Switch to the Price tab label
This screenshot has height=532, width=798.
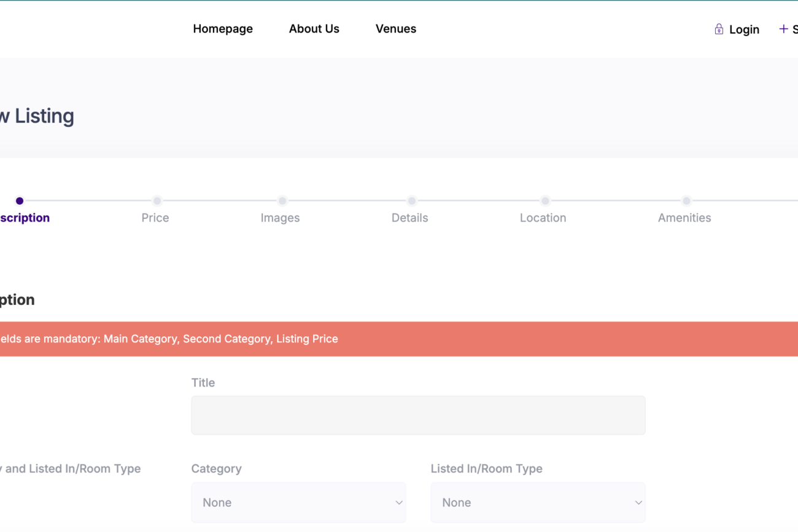(x=155, y=218)
